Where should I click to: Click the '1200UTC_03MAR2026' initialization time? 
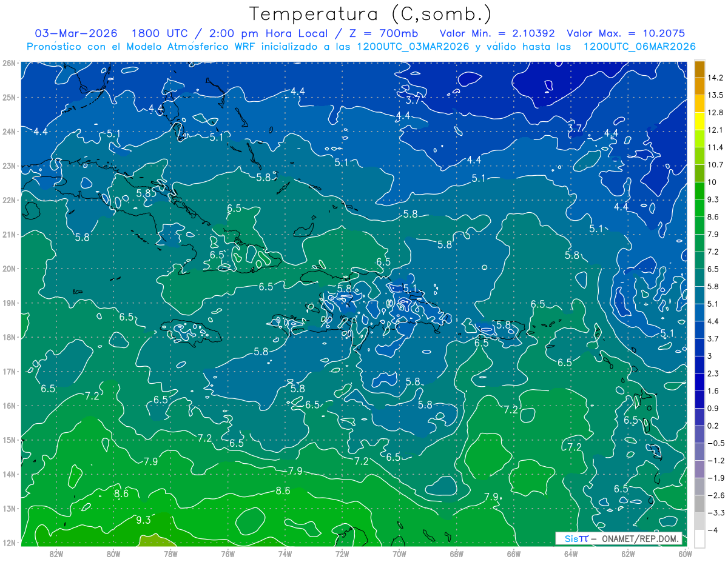pos(412,47)
